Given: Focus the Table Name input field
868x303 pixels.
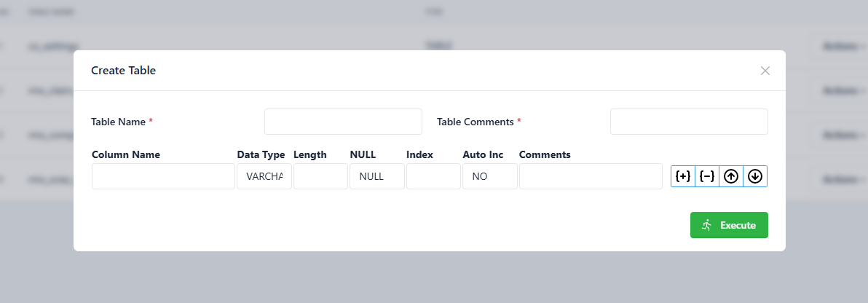Looking at the screenshot, I should pyautogui.click(x=343, y=122).
